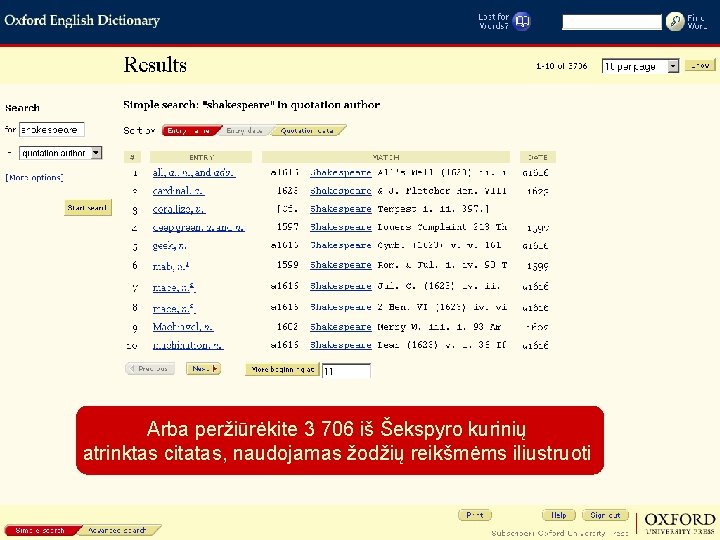Switch to Advanced search tab
Screen dimensions: 720x540
coord(119,530)
